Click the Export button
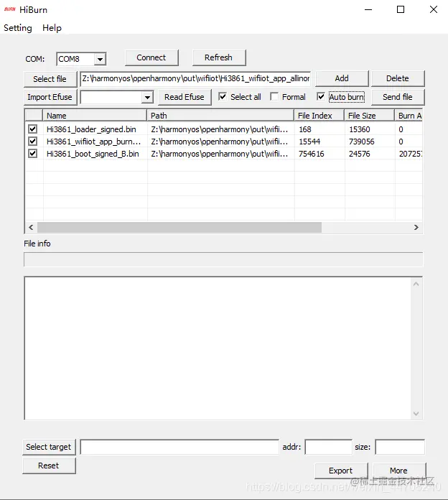Viewport: 448px width, 500px height. [x=341, y=471]
